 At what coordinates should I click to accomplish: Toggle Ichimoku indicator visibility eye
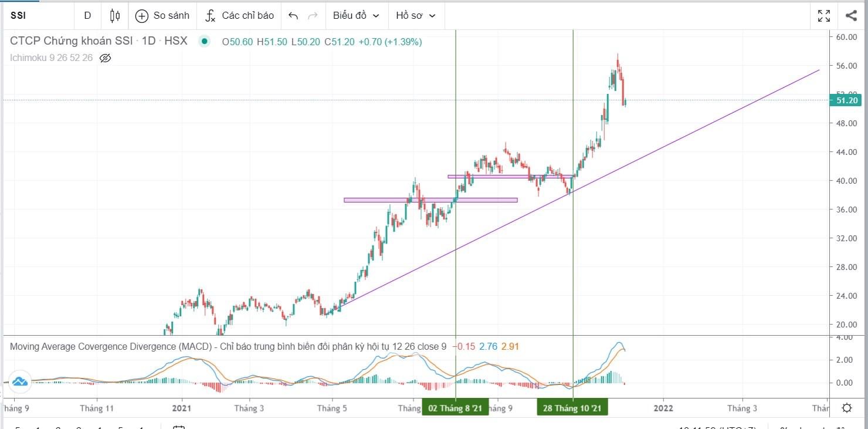106,58
